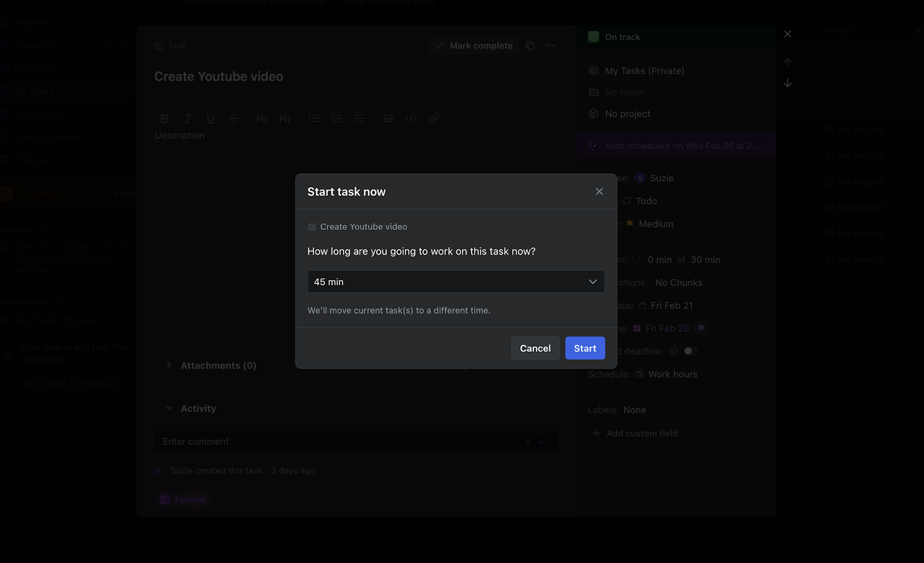The width and height of the screenshot is (924, 563).
Task: Collapse the Activity section
Action: pyautogui.click(x=169, y=408)
